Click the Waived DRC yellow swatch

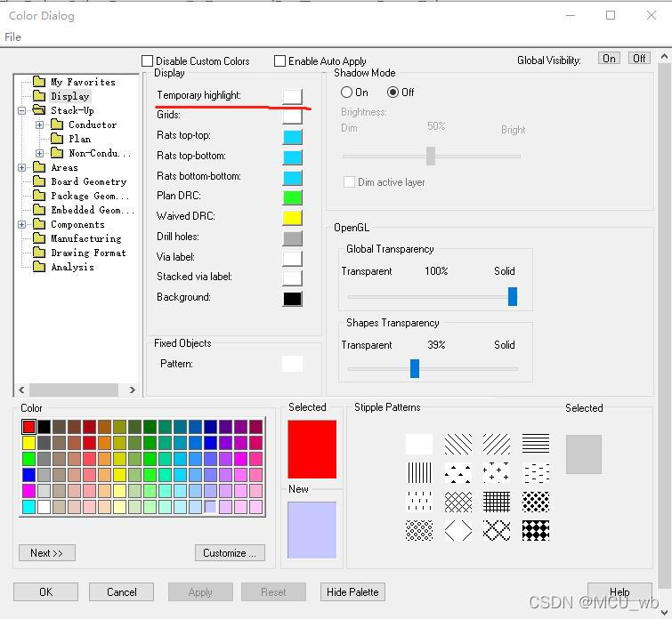point(293,218)
